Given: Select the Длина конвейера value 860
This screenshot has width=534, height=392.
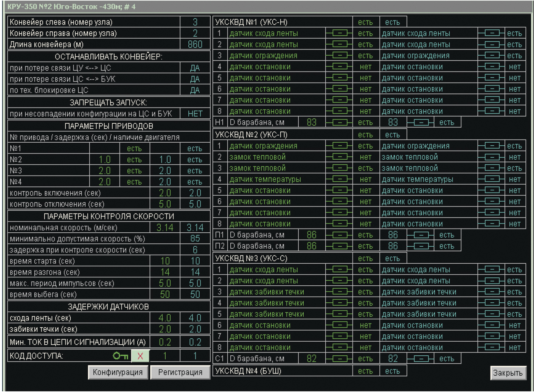Looking at the screenshot, I should (x=195, y=44).
